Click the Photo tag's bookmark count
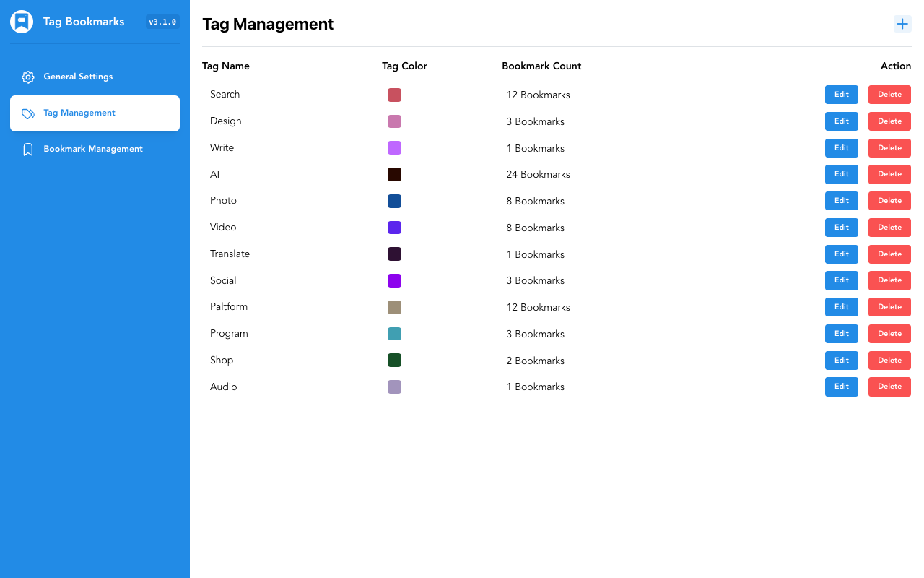Screen dimensions: 924x578 coord(535,201)
